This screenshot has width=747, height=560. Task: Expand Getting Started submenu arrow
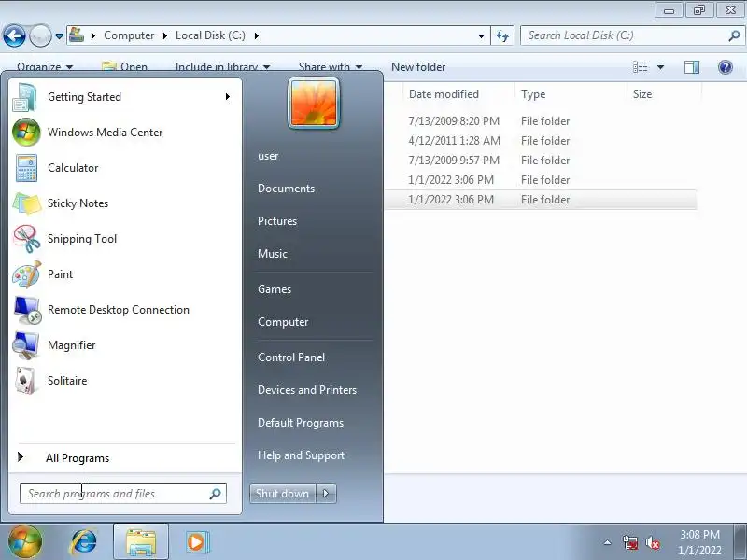coord(228,97)
